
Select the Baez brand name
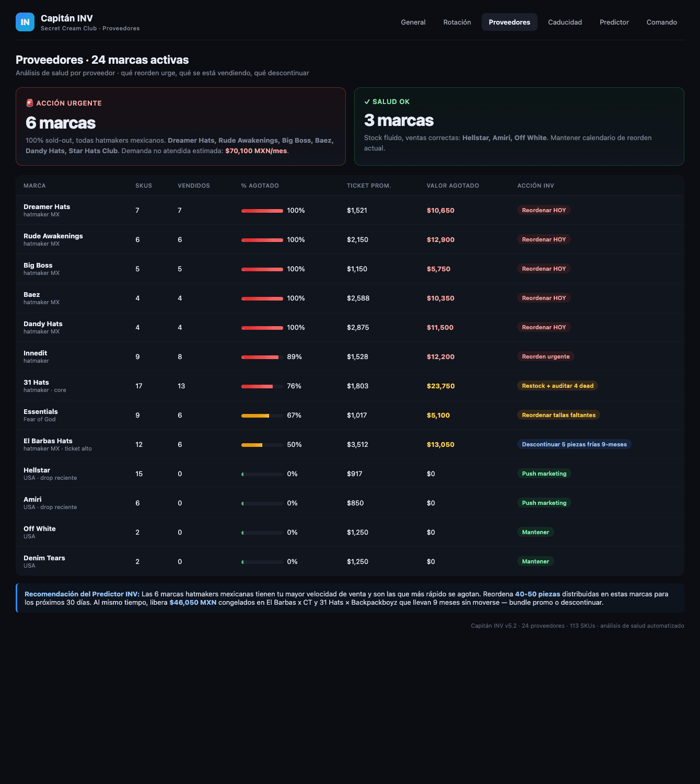[32, 295]
